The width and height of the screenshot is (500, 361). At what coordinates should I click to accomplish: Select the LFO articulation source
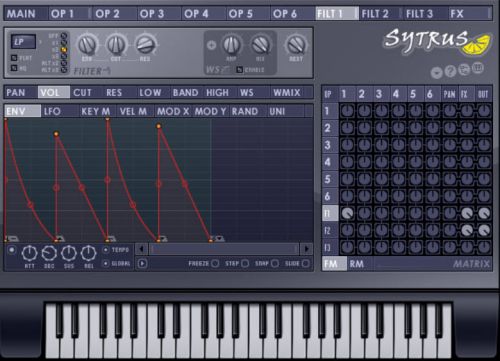pyautogui.click(x=60, y=111)
